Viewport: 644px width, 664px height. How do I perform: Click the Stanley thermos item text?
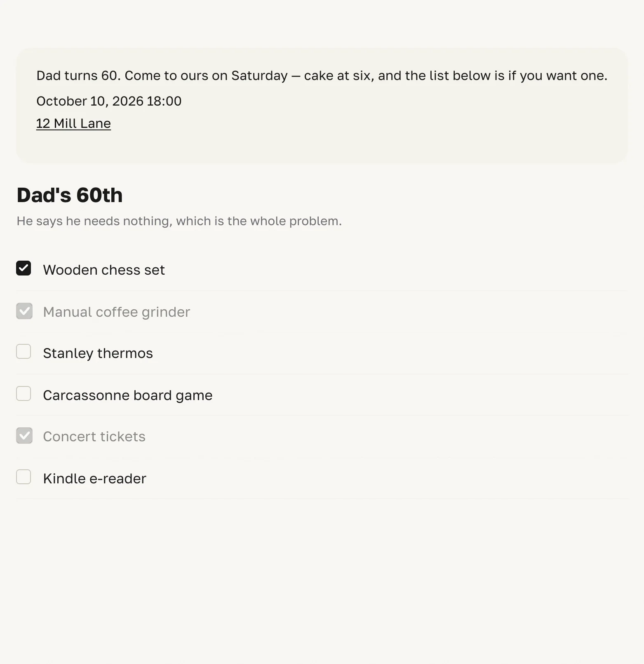coord(98,353)
